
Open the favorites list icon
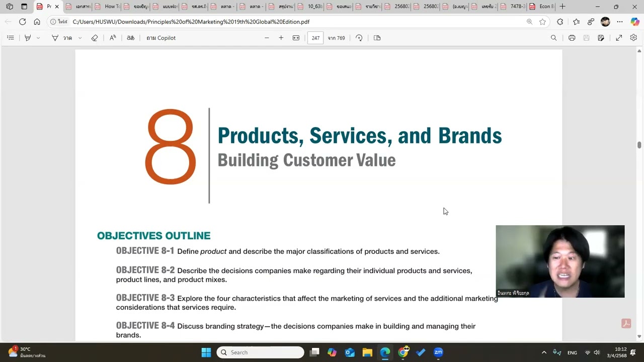(576, 22)
